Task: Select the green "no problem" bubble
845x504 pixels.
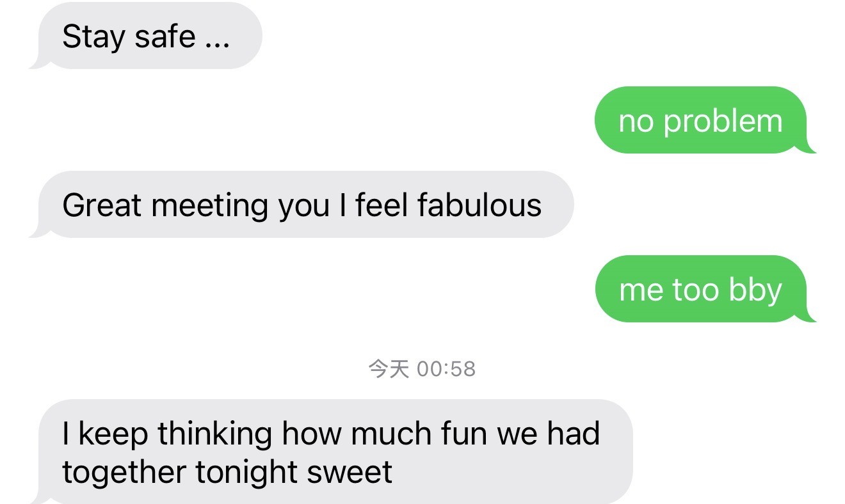Action: 700,121
